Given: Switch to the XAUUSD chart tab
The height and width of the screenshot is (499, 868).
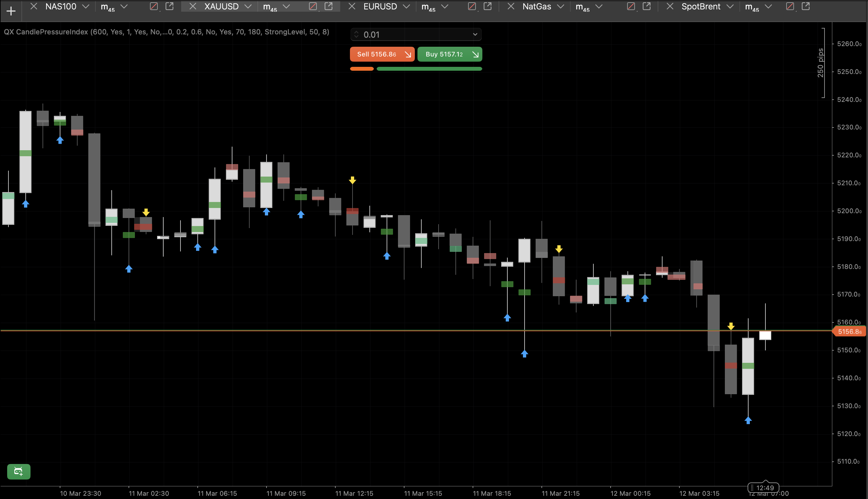Looking at the screenshot, I should pyautogui.click(x=221, y=6).
